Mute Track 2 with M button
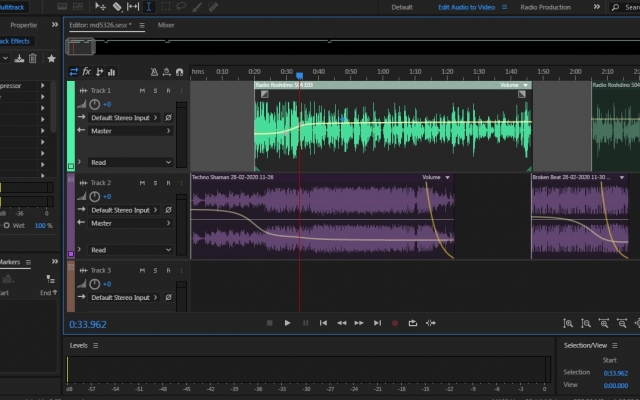 tap(142, 183)
